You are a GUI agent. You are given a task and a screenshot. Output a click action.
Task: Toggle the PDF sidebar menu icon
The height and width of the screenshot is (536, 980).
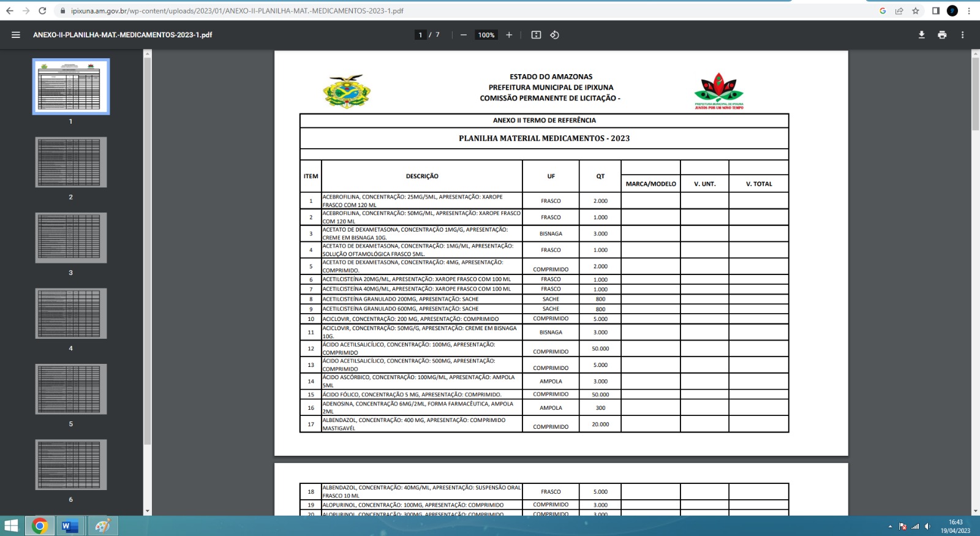pos(16,35)
